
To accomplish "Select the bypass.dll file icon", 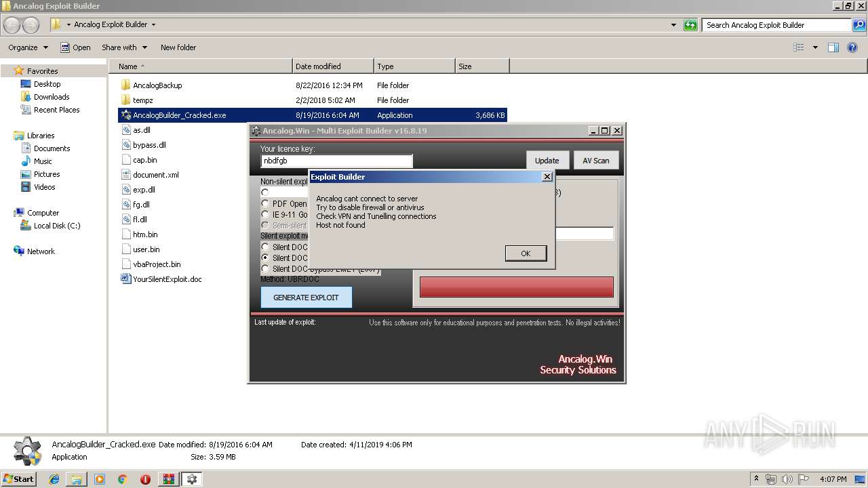I will [x=126, y=145].
